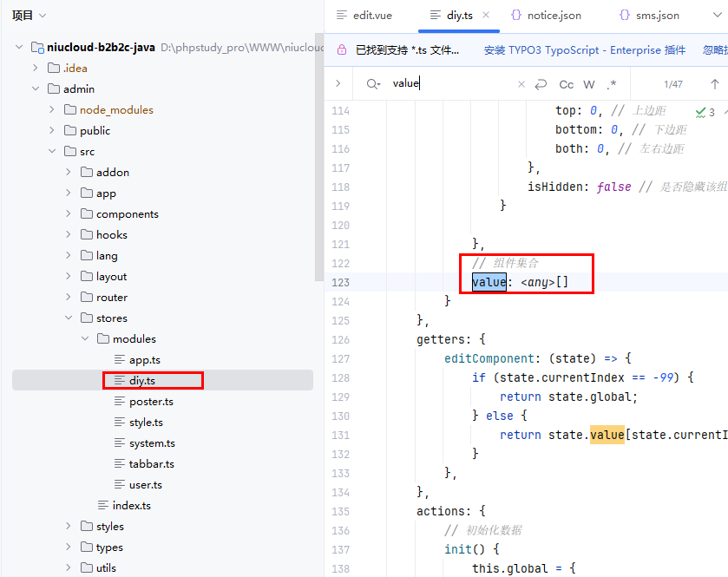Switch to the notice.json tab
The height and width of the screenshot is (577, 728).
tap(547, 16)
